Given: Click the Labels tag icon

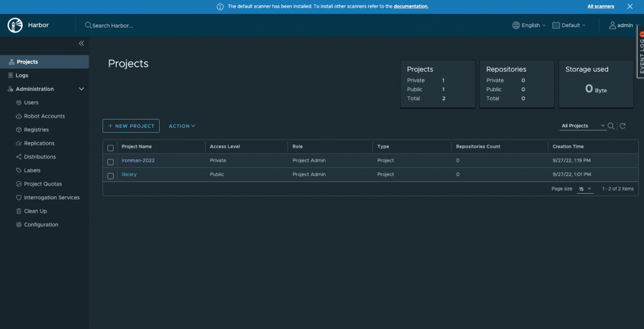Looking at the screenshot, I should pyautogui.click(x=18, y=170).
